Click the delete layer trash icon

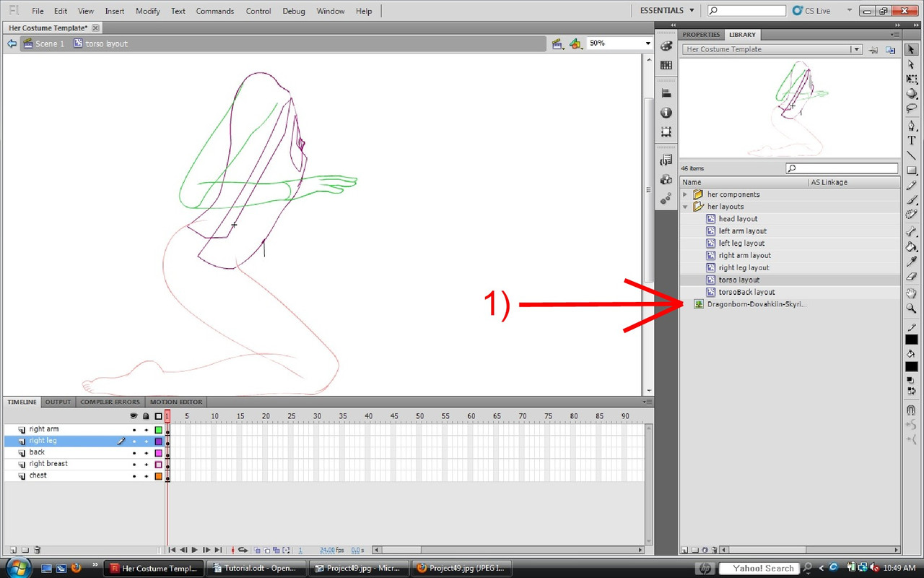coord(38,550)
